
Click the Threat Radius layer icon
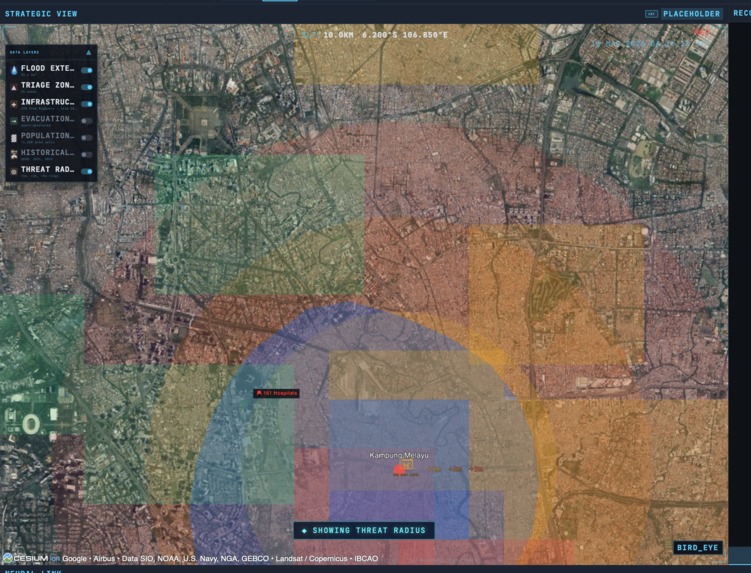(x=14, y=171)
